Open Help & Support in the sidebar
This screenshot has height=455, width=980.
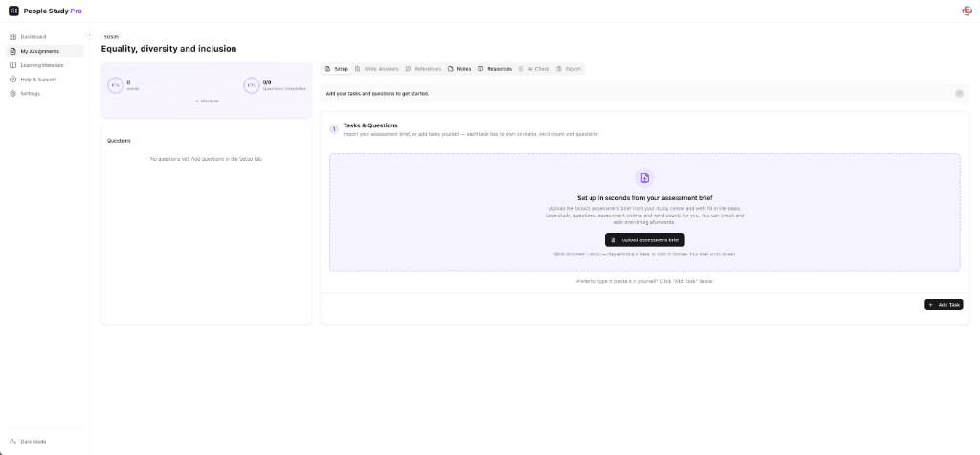44,80
